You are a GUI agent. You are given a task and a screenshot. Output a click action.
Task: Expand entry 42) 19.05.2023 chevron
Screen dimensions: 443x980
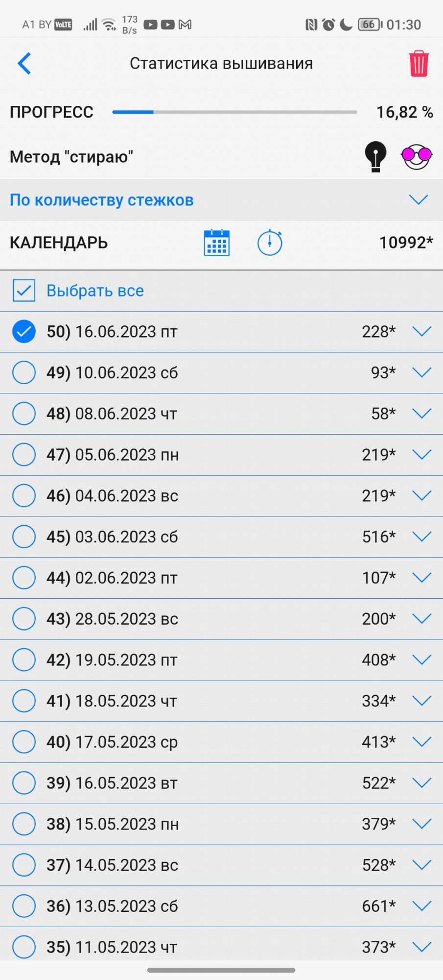tap(421, 660)
